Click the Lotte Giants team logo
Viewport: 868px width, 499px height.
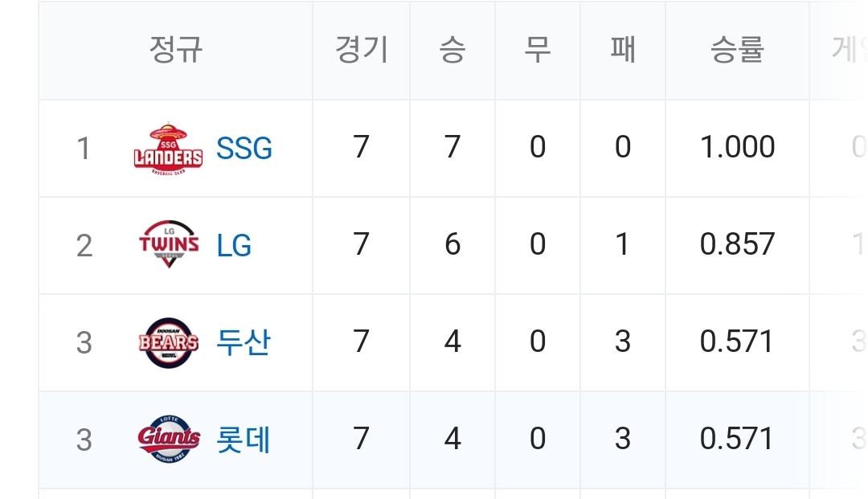(168, 440)
